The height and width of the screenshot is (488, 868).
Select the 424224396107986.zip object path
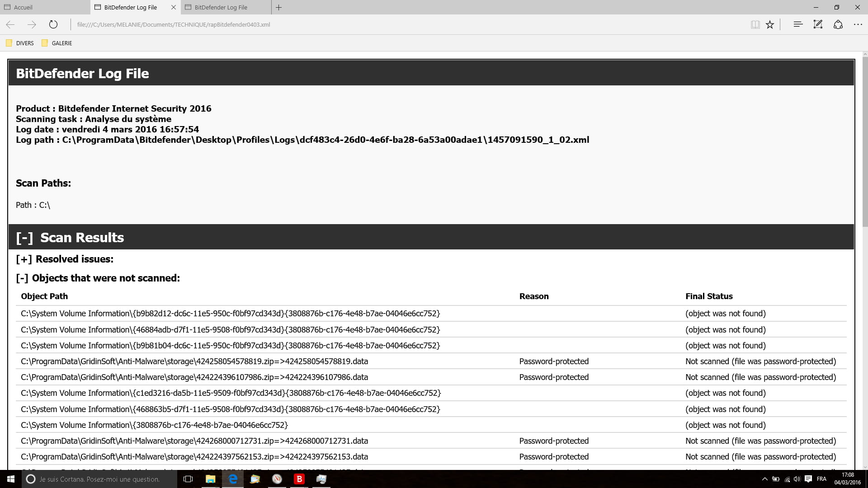pyautogui.click(x=194, y=377)
